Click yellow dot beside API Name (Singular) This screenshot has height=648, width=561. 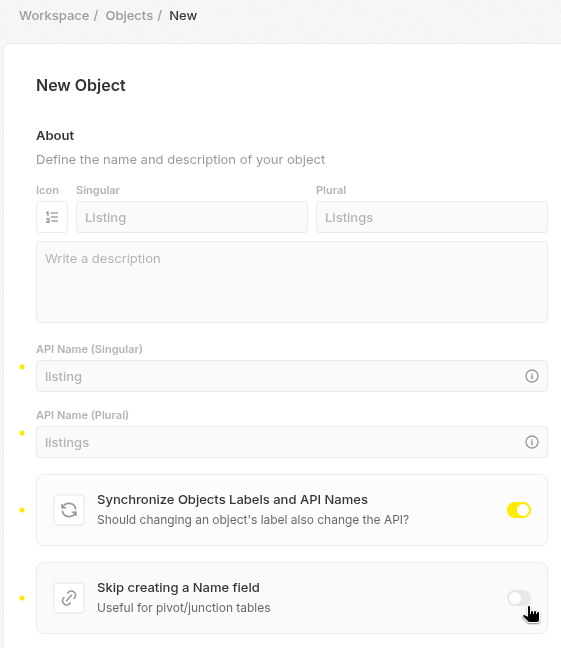(x=22, y=367)
